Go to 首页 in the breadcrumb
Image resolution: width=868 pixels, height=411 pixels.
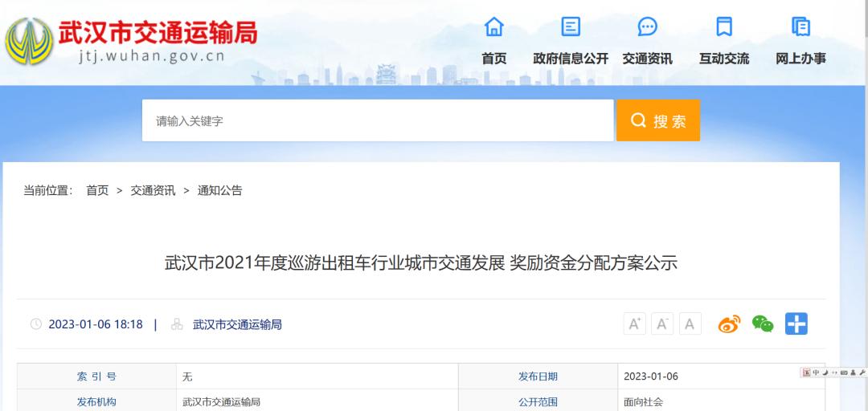pos(97,191)
